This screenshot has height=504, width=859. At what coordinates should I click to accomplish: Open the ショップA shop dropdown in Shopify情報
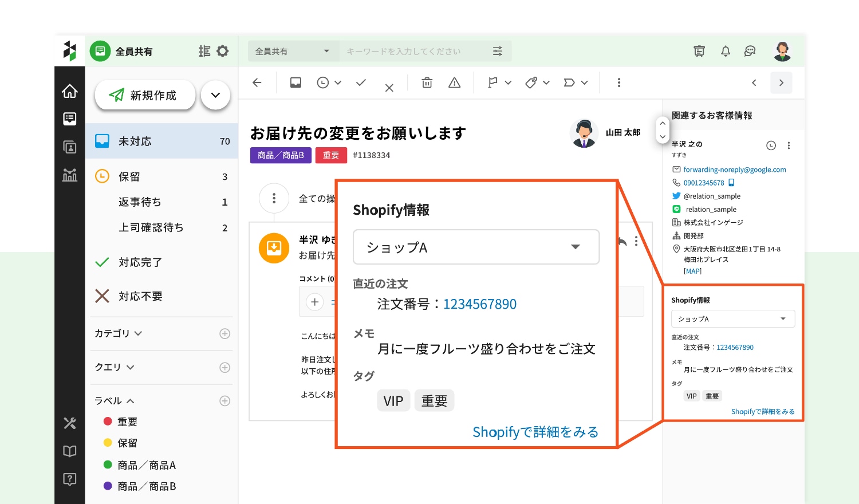point(476,247)
